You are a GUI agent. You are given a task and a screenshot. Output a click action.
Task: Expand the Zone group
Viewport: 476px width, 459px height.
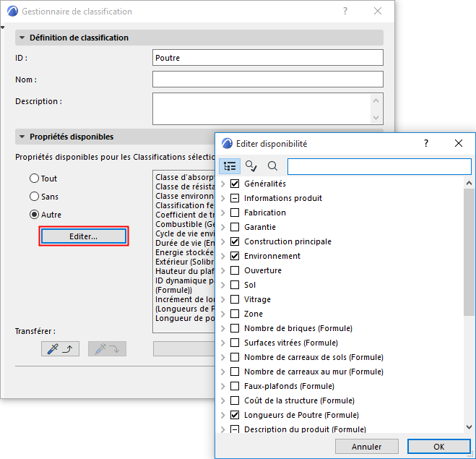(x=223, y=314)
